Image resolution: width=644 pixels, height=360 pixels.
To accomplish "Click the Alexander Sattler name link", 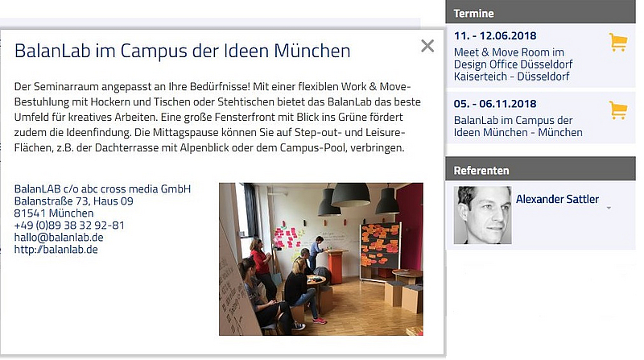I will [x=557, y=199].
